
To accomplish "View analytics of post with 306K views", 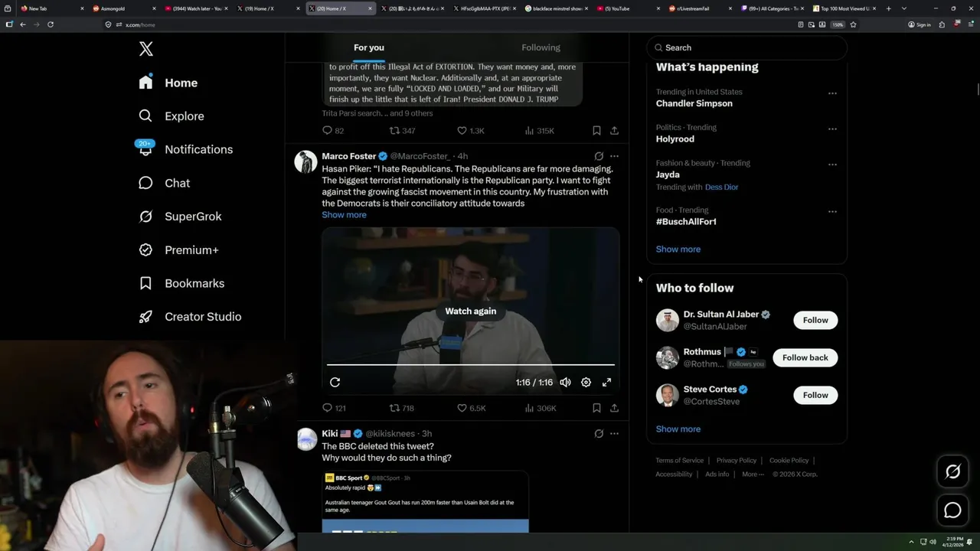I will point(540,409).
